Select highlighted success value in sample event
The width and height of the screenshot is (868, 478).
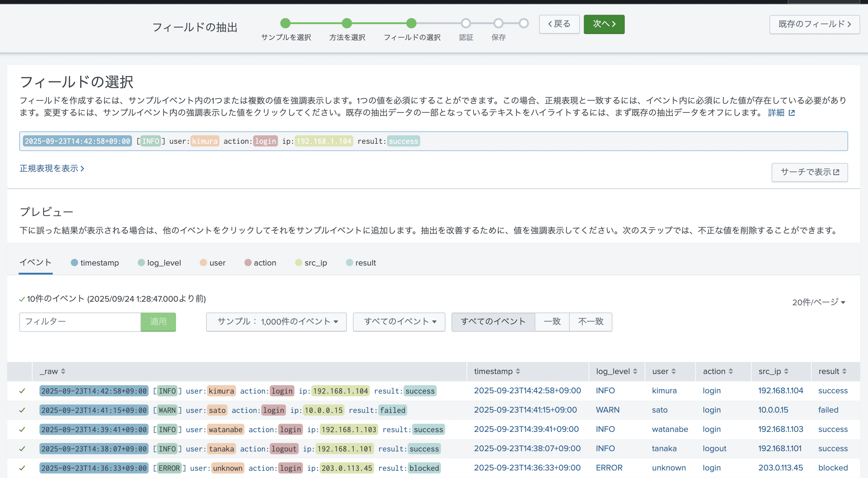(x=403, y=141)
